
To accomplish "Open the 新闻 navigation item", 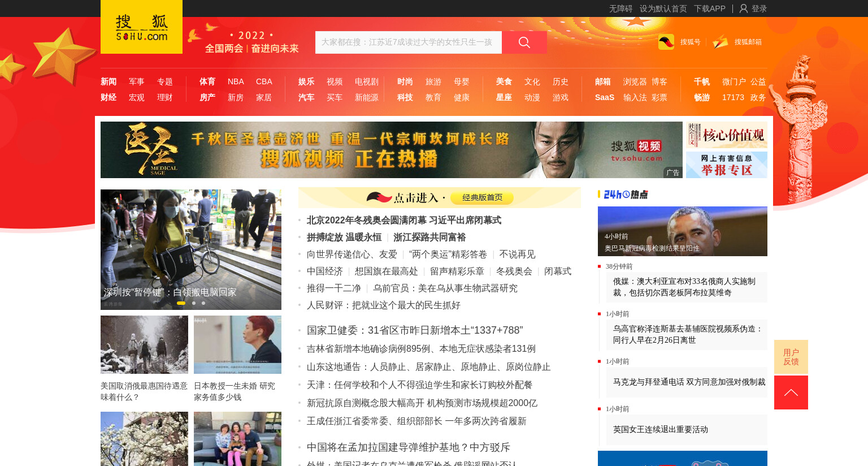I will pyautogui.click(x=108, y=81).
